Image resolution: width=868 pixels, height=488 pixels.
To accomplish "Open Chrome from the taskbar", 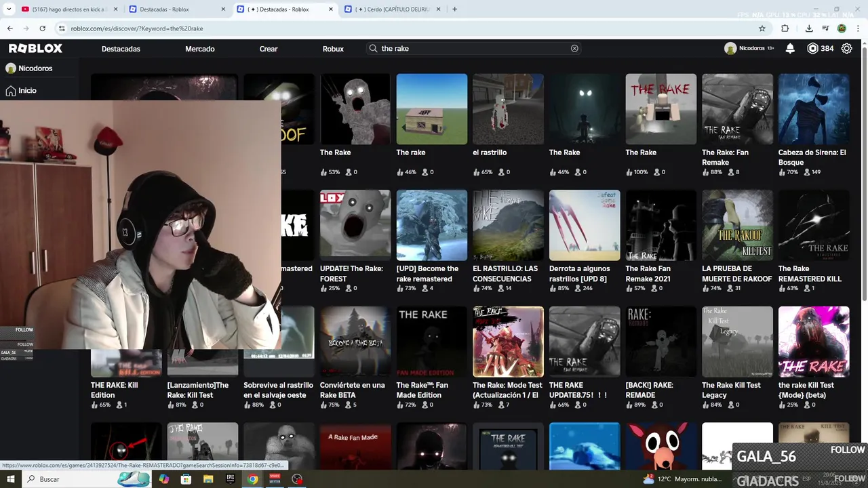I will point(252,479).
